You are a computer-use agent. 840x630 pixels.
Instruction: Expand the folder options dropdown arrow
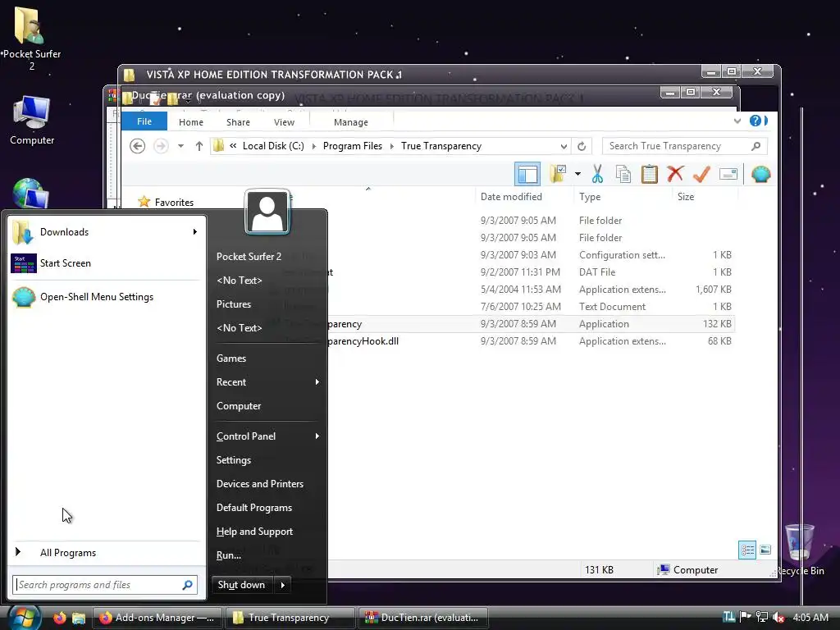pos(577,174)
